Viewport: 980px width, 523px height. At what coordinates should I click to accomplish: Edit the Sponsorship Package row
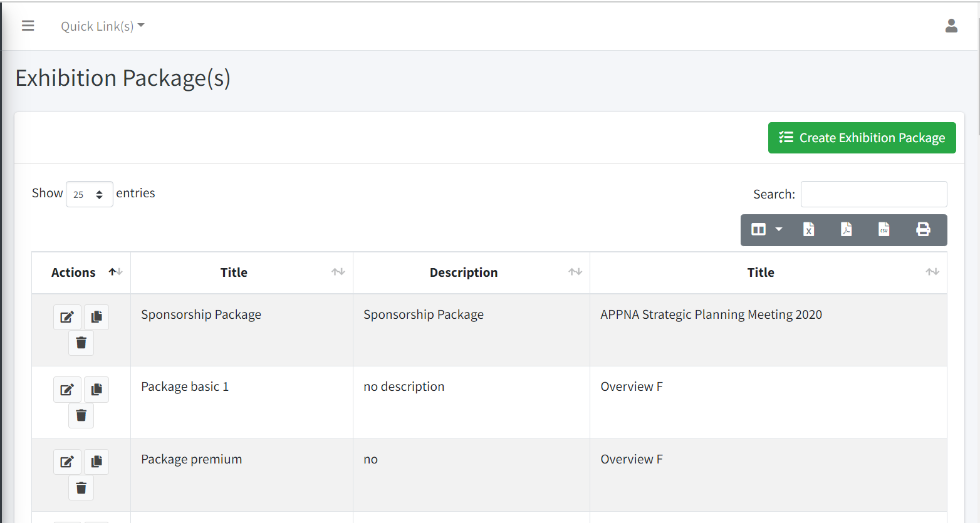pos(67,317)
